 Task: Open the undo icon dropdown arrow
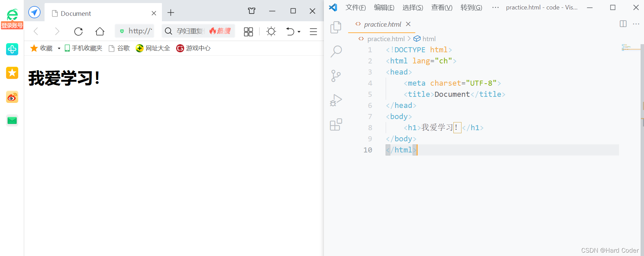pyautogui.click(x=299, y=32)
